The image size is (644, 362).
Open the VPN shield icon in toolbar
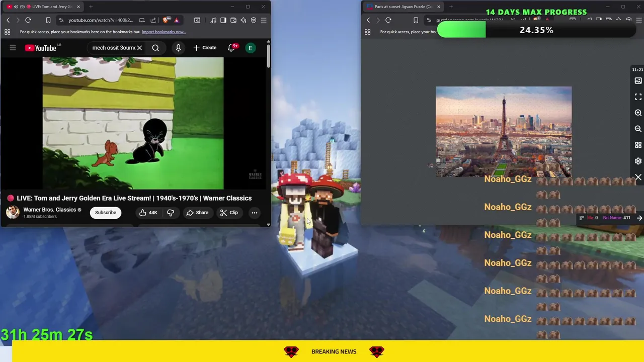(254, 20)
